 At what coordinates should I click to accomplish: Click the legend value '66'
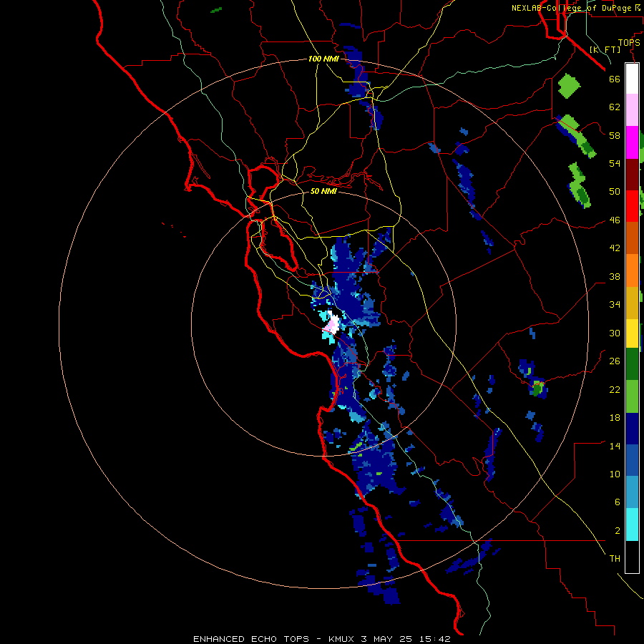615,79
